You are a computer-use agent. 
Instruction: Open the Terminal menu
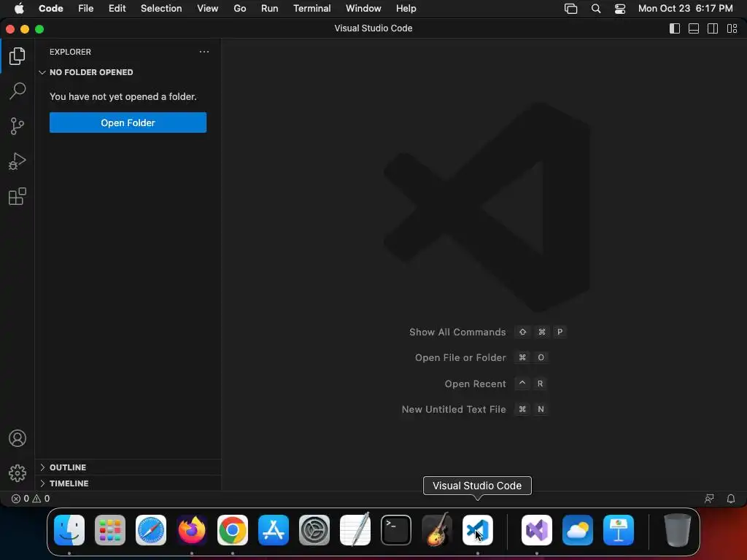(311, 9)
